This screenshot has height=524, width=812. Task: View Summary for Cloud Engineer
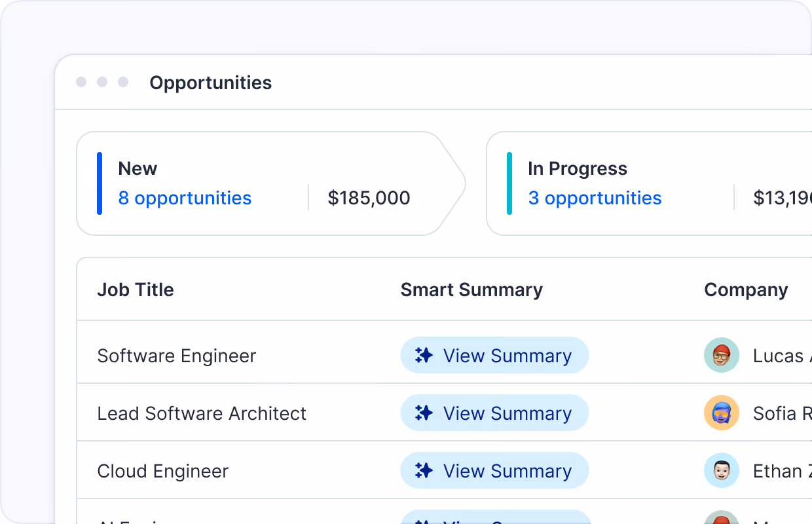pyautogui.click(x=494, y=471)
